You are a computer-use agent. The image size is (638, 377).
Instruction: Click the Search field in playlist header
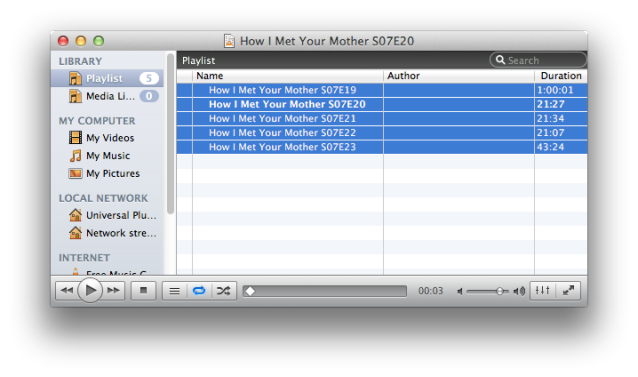tap(538, 60)
